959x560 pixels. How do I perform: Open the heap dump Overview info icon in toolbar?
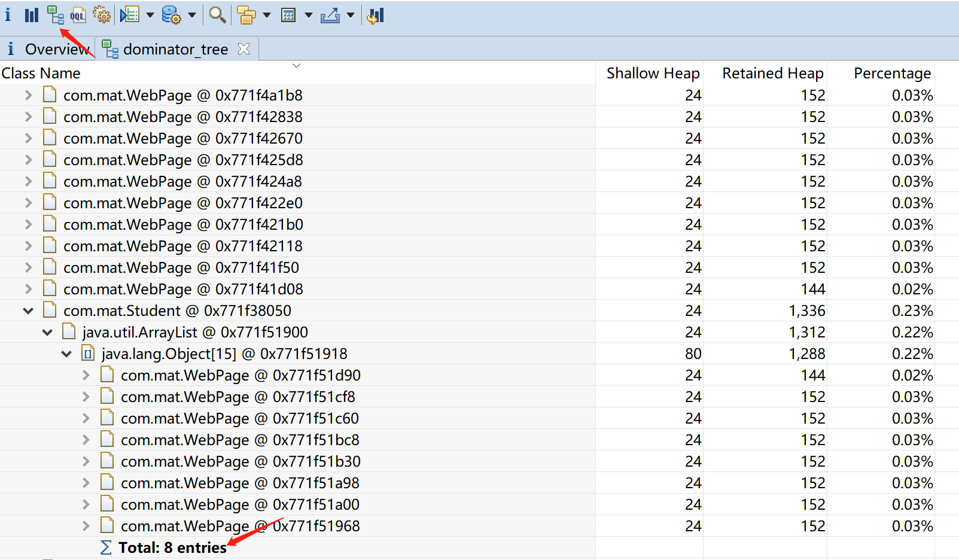coord(8,15)
